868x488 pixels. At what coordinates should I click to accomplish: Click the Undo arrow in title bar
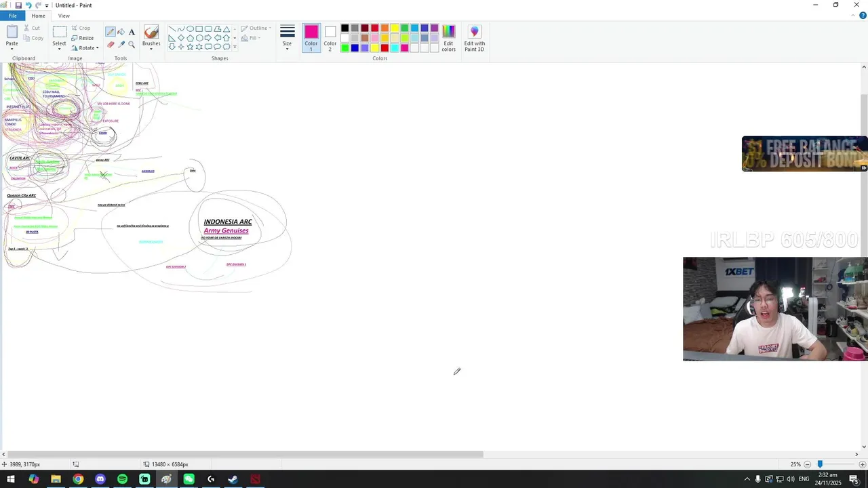tap(28, 5)
